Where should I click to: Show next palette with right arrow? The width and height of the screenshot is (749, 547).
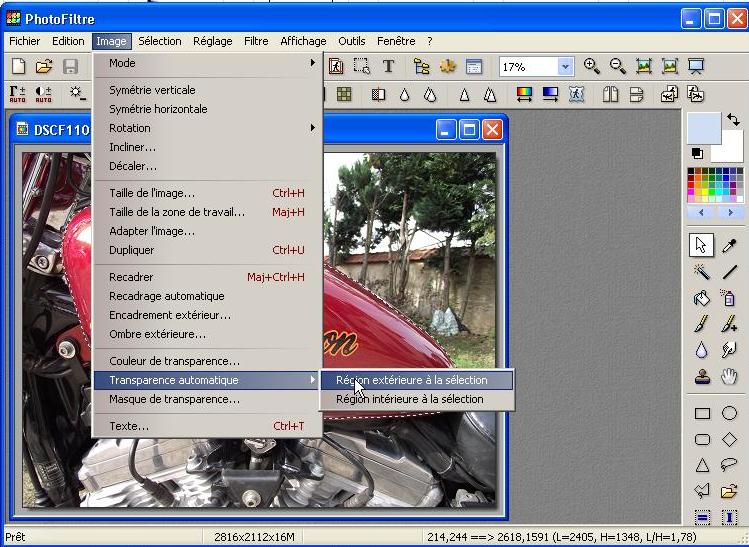coord(730,213)
